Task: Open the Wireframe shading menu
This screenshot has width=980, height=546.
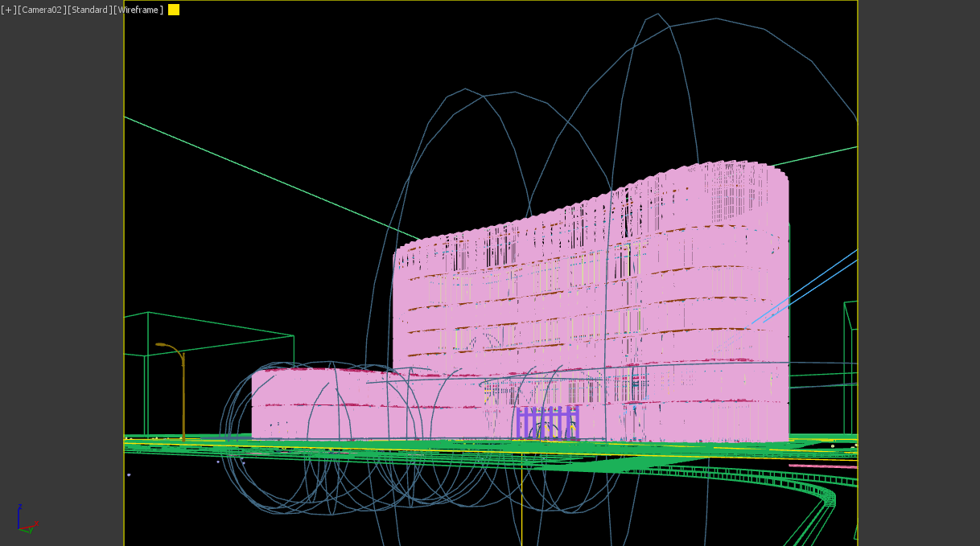Action: 139,10
